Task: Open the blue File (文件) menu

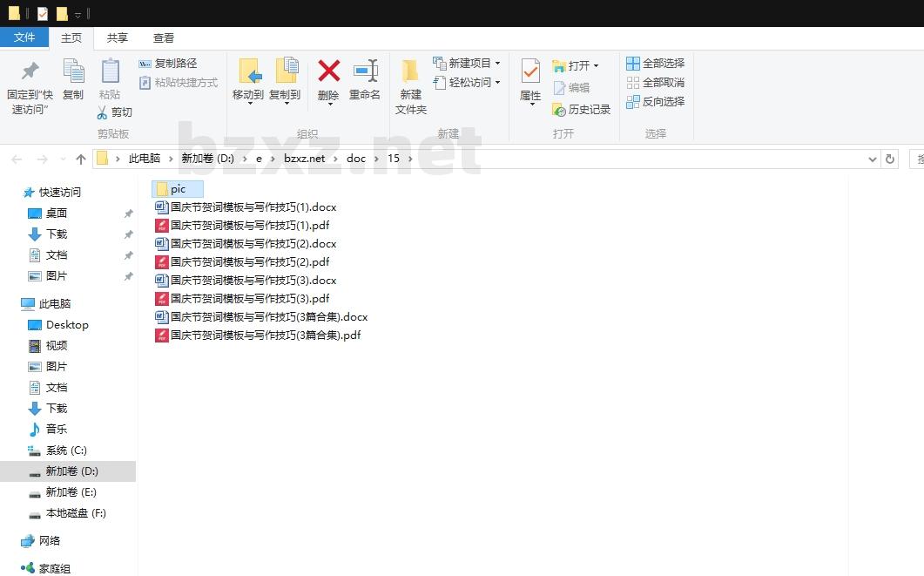Action: point(24,37)
